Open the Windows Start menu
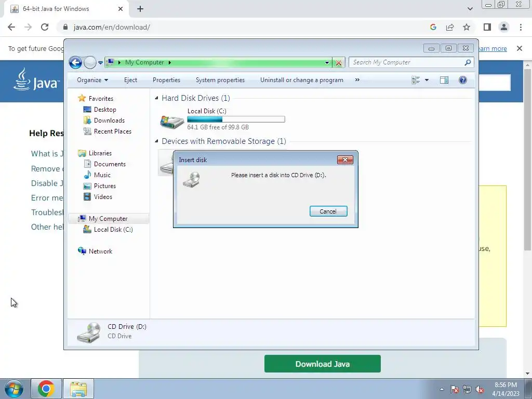 tap(14, 389)
